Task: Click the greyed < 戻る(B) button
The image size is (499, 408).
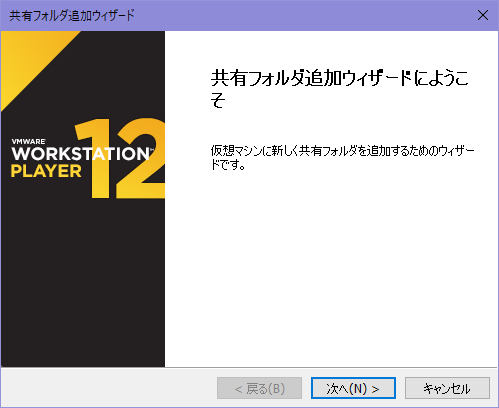Action: [x=259, y=388]
